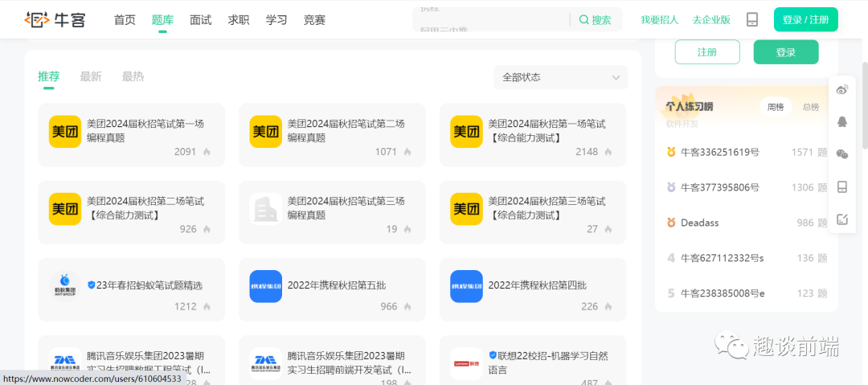
Task: Share via the Weibo icon in side bar
Action: tap(842, 90)
